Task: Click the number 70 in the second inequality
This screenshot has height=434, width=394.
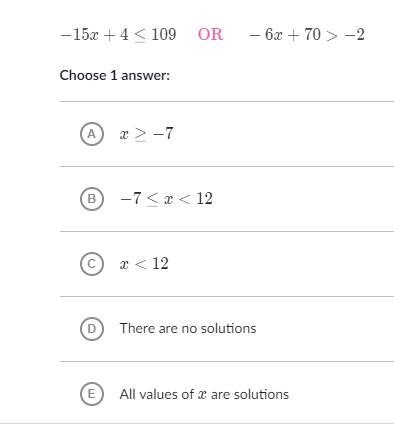Action: 312,34
